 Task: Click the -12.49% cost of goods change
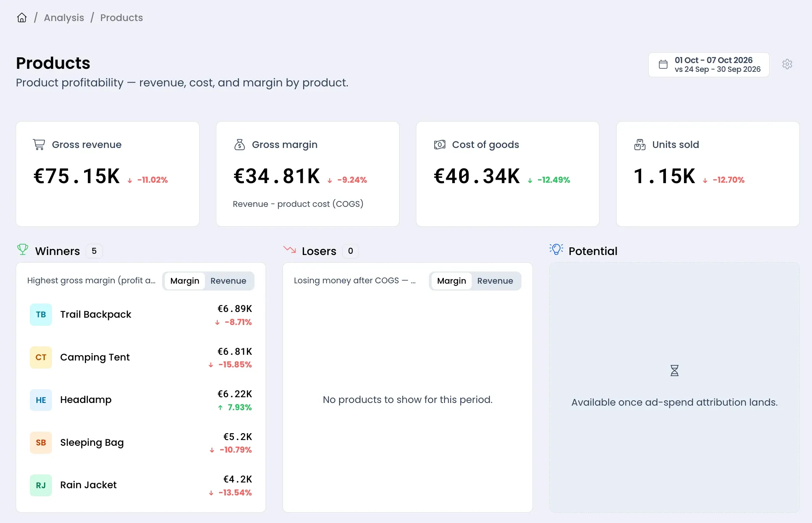coord(554,180)
